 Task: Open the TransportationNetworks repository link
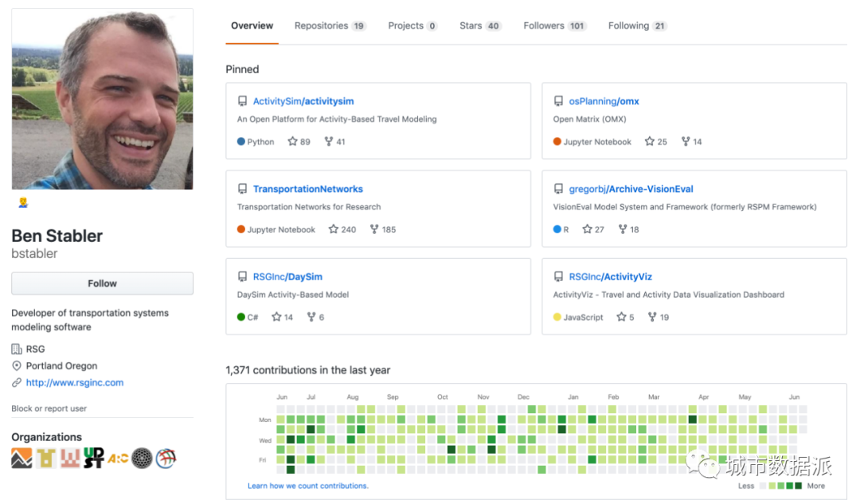(307, 189)
